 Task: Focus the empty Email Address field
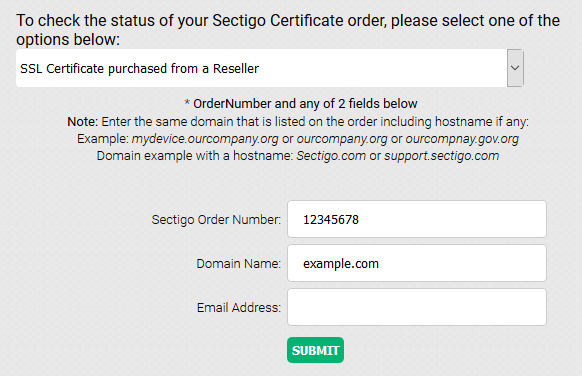pos(417,307)
